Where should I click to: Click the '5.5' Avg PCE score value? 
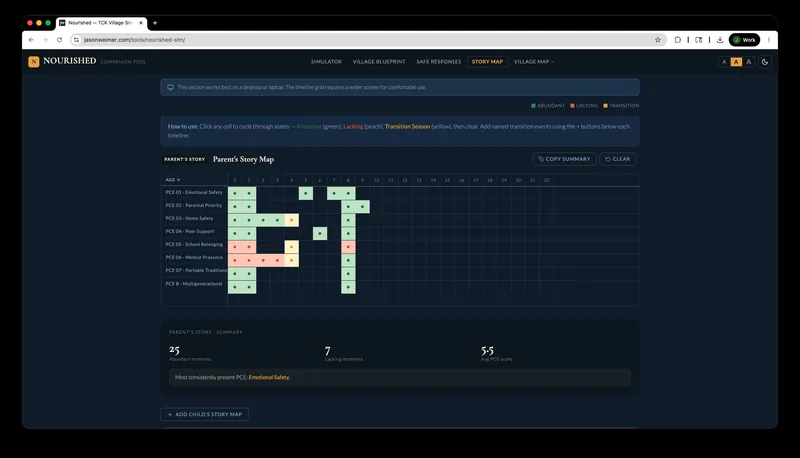click(x=487, y=350)
